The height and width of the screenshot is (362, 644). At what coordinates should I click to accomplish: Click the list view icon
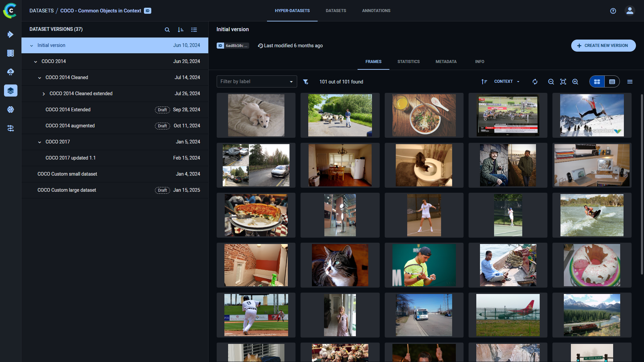[x=612, y=81]
